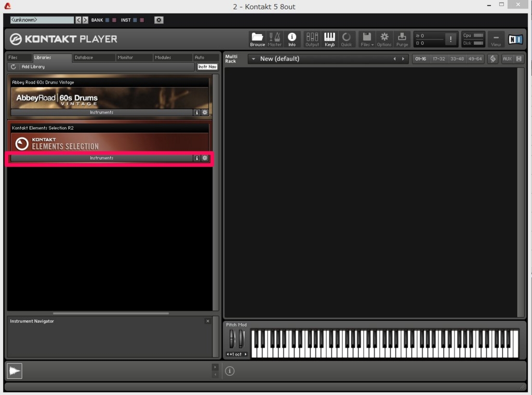This screenshot has height=395, width=532.
Task: Click the Pitch wheel
Action: pos(232,338)
